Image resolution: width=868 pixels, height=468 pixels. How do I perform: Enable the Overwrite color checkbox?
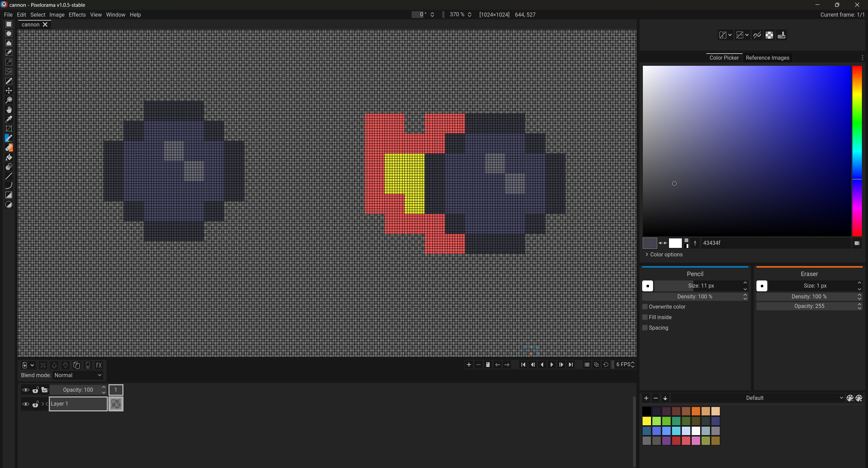click(x=645, y=307)
